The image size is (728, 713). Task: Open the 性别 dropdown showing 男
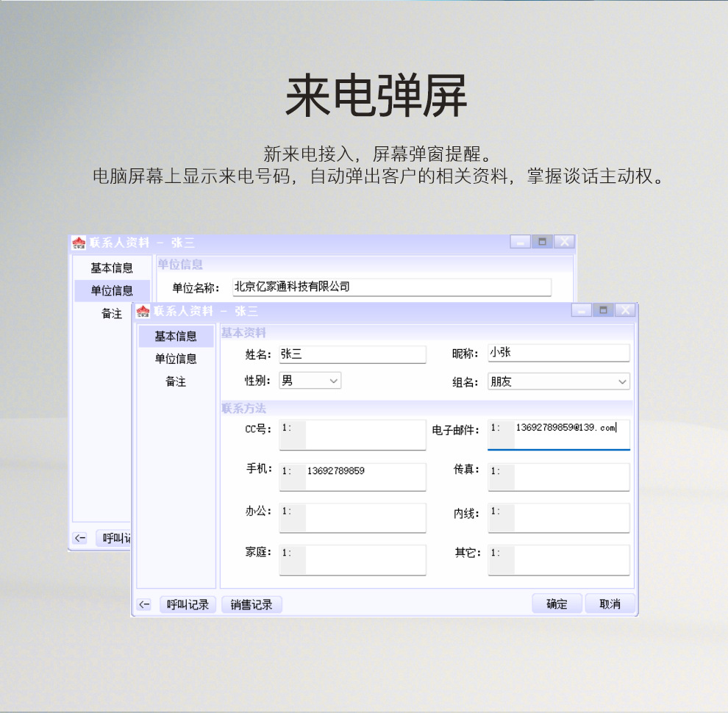click(x=310, y=381)
